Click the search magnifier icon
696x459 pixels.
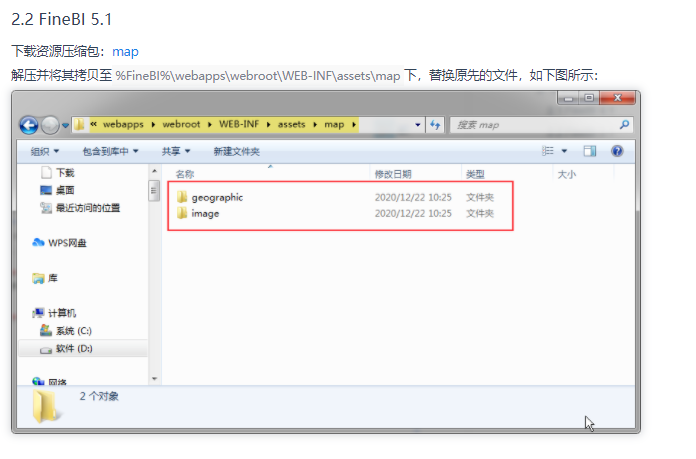coord(625,125)
